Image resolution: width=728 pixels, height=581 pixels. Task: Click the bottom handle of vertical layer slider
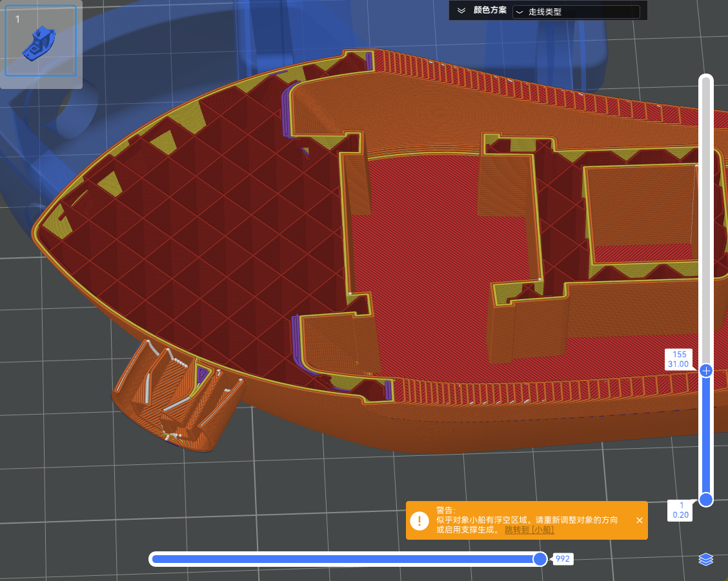[706, 499]
